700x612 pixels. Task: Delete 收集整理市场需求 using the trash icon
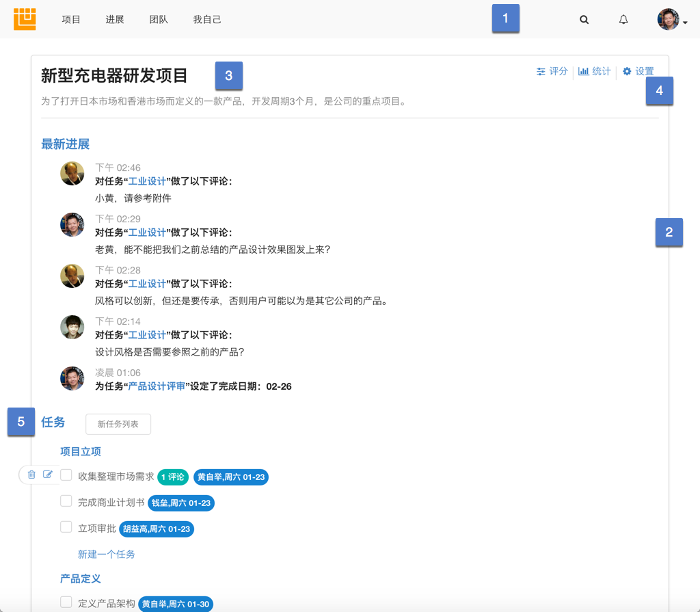[x=31, y=474]
